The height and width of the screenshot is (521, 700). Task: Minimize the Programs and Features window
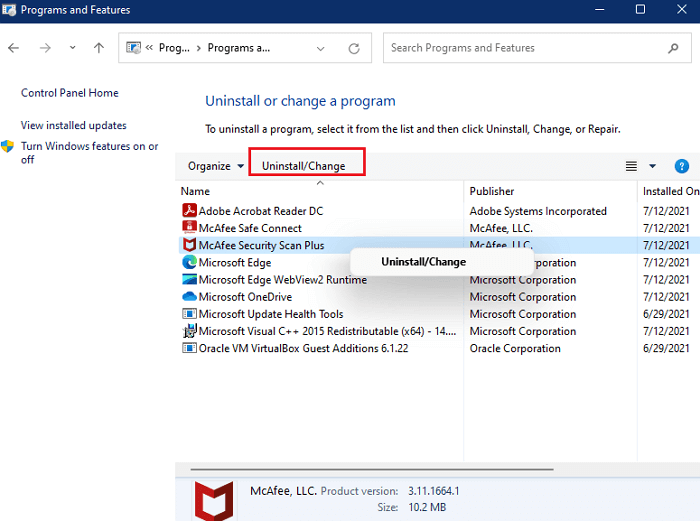(x=600, y=9)
